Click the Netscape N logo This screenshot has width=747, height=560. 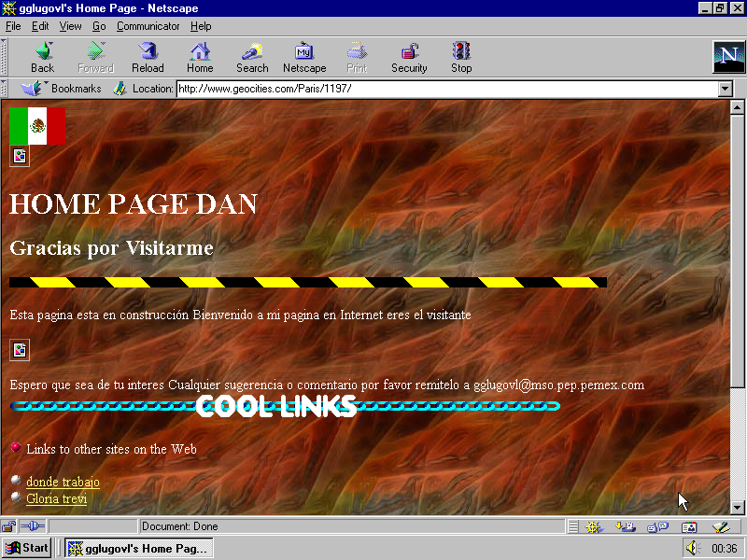728,57
